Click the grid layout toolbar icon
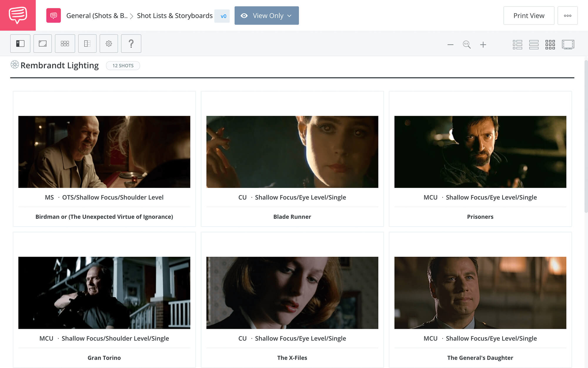Viewport: 588px width, 368px height. pyautogui.click(x=65, y=44)
